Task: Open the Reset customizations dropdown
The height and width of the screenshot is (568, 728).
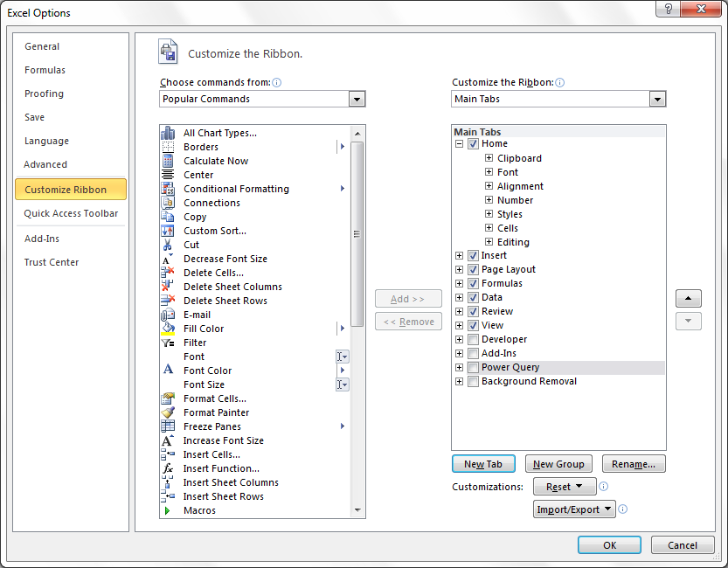Action: coord(565,487)
